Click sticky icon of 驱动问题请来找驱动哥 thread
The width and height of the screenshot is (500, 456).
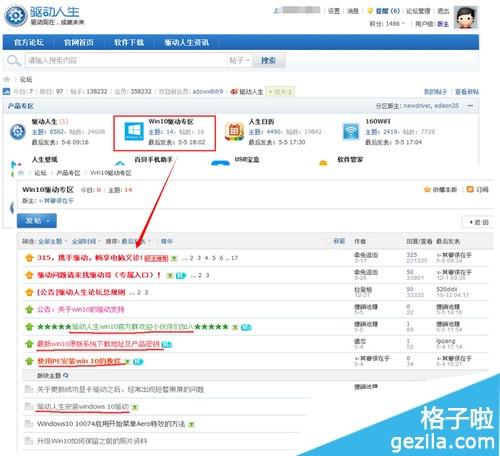pyautogui.click(x=29, y=275)
